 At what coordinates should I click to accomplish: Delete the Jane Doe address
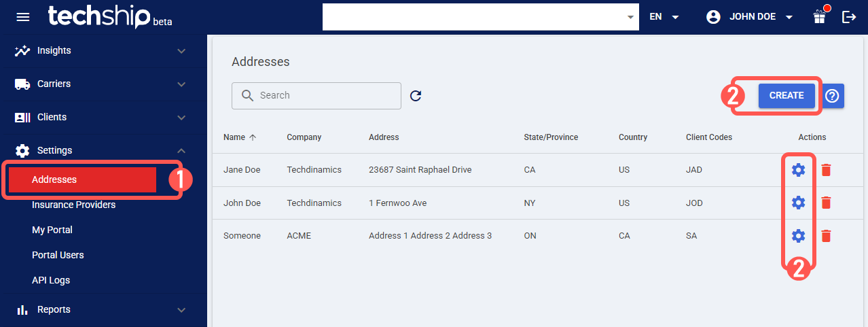click(x=826, y=170)
